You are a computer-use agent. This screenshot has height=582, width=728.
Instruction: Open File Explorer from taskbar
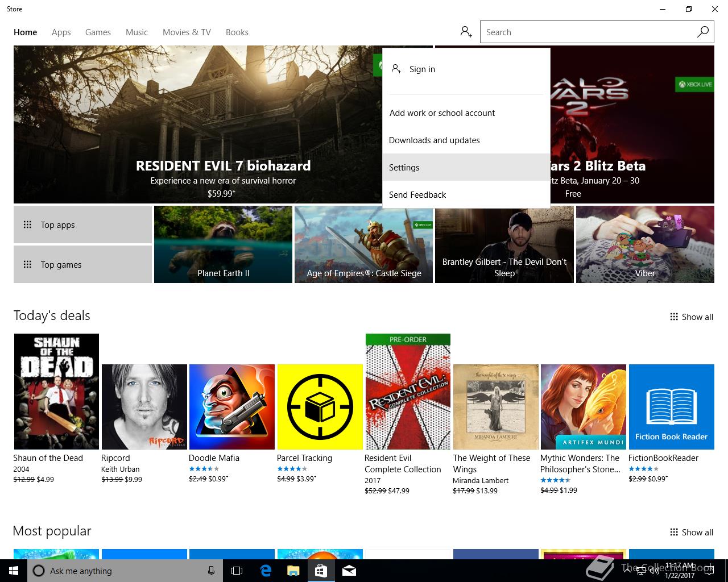293,571
